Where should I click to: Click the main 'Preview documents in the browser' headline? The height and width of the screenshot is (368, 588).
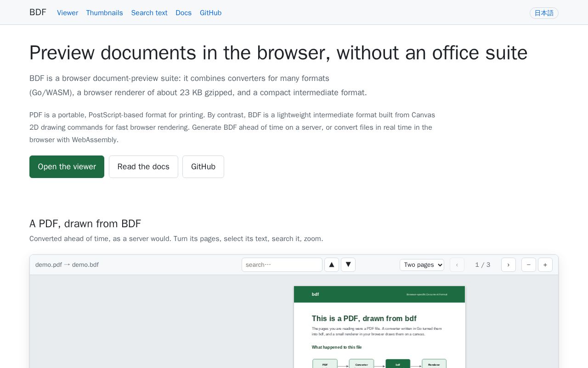pyautogui.click(x=278, y=53)
